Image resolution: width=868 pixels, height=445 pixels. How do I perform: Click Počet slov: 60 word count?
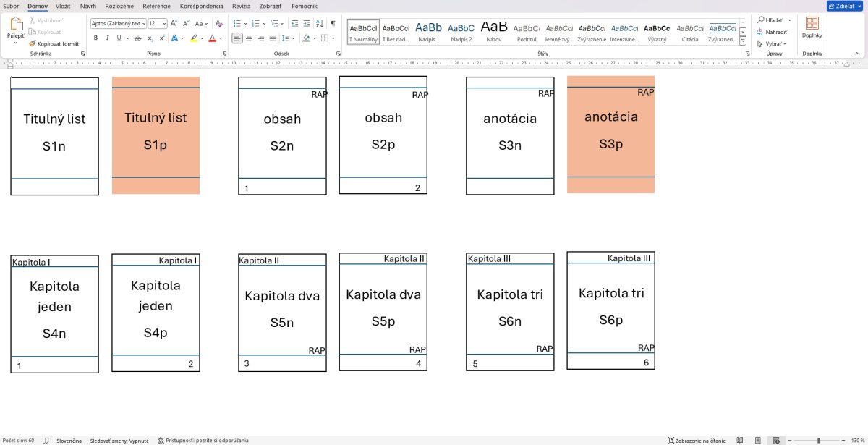[18, 440]
